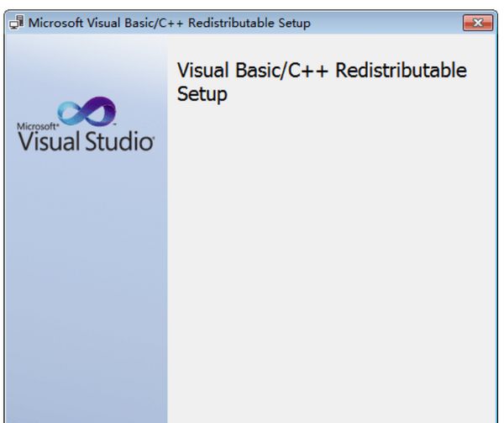Screen dimensions: 504x423
Task: Click the setup installer icon in title bar
Action: coord(16,23)
